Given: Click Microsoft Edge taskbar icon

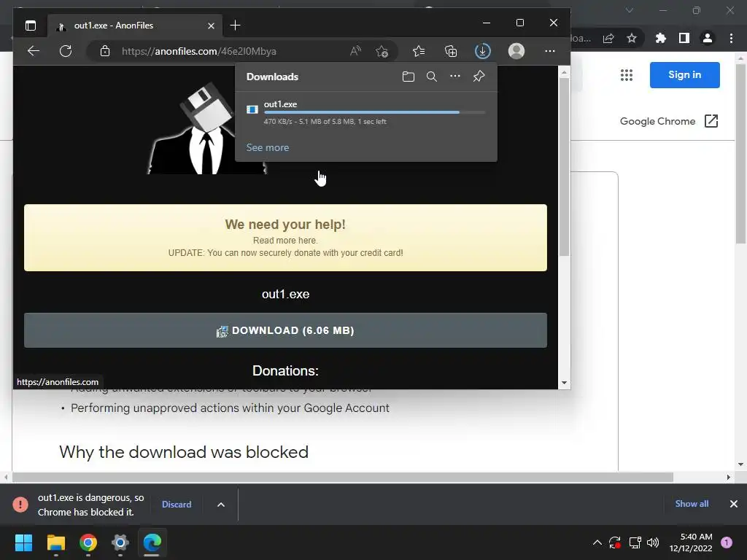Looking at the screenshot, I should coord(152,542).
